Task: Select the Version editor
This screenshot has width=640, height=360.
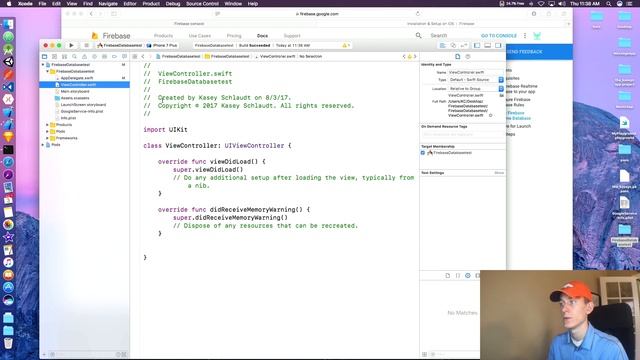Action: (464, 45)
